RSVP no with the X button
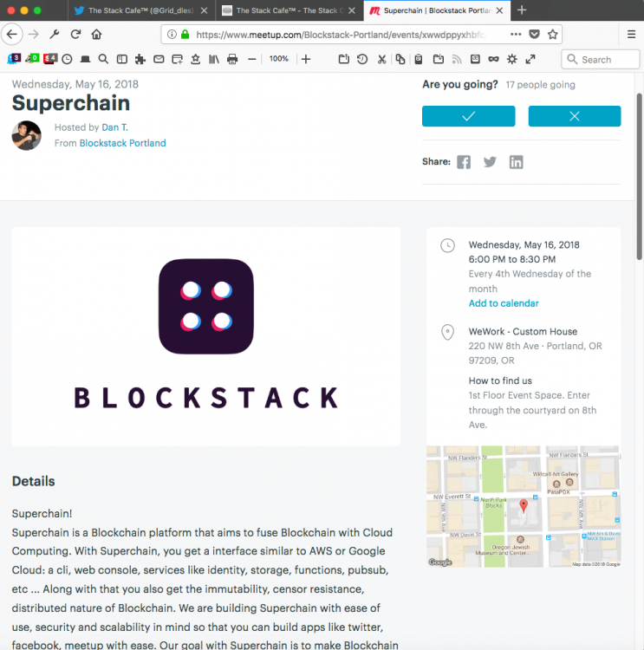Screen dimensions: 644x650 pyautogui.click(x=575, y=116)
